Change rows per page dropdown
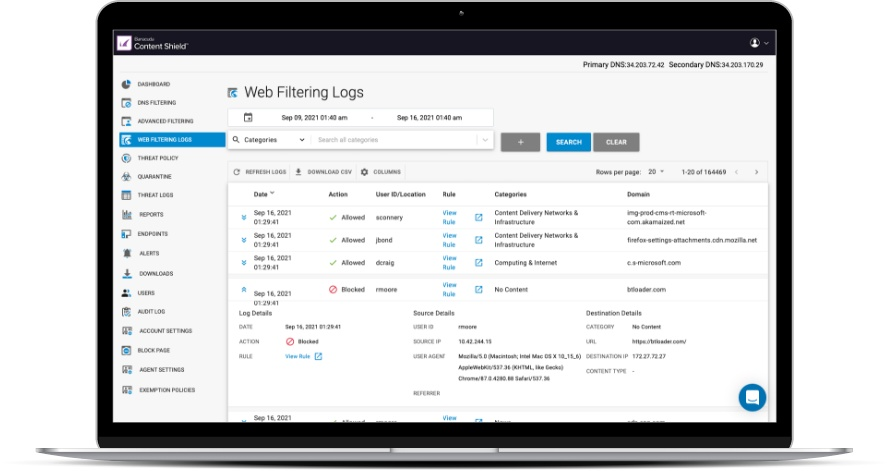 point(656,171)
